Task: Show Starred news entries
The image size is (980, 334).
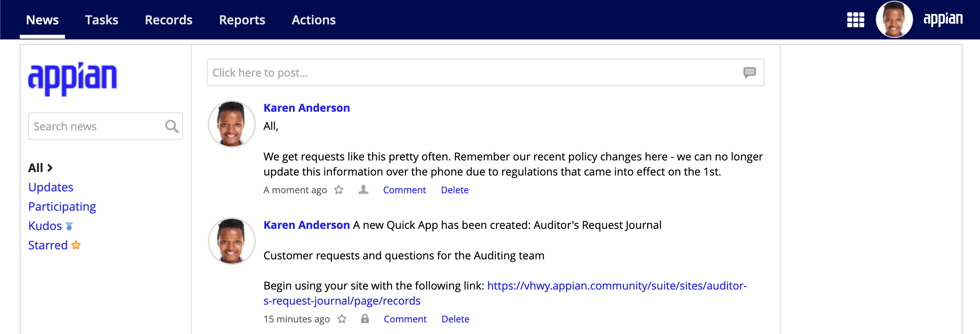Action: tap(48, 245)
